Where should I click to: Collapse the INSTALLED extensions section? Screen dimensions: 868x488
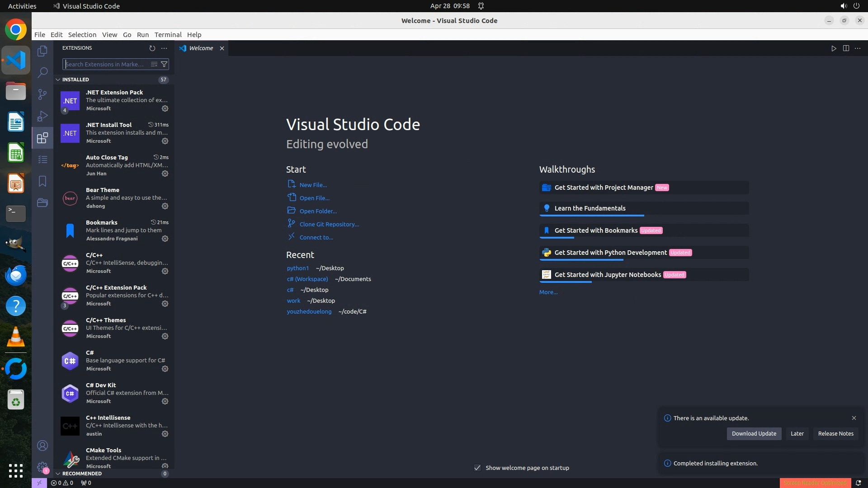pyautogui.click(x=75, y=80)
